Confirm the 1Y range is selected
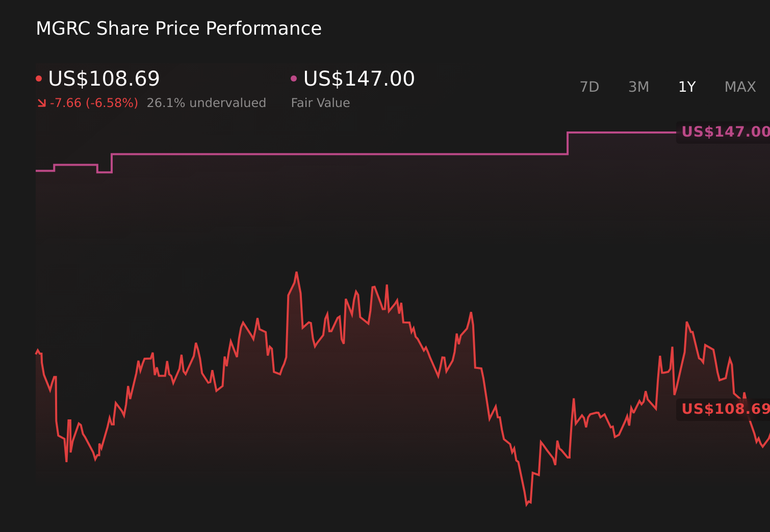Viewport: 770px width, 532px height. tap(687, 87)
